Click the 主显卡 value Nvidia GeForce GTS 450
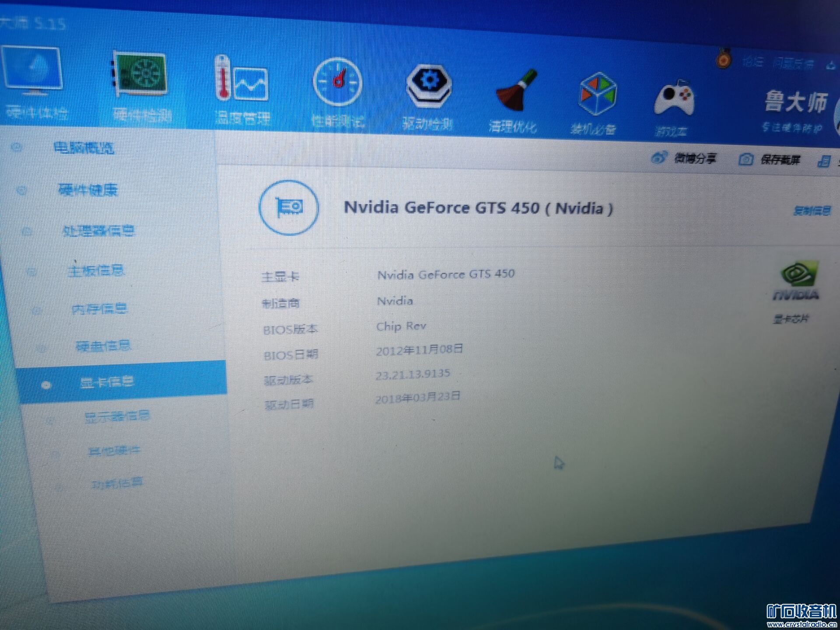This screenshot has height=630, width=840. [x=446, y=274]
